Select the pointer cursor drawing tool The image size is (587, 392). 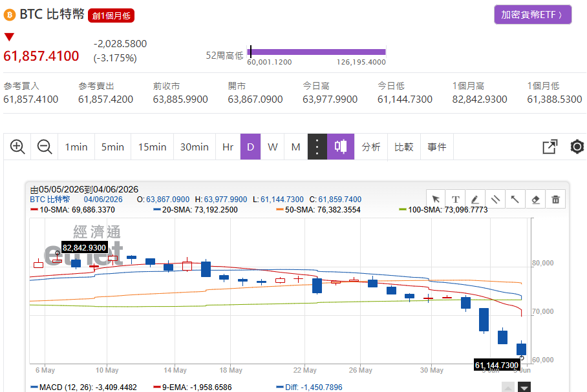(436, 200)
